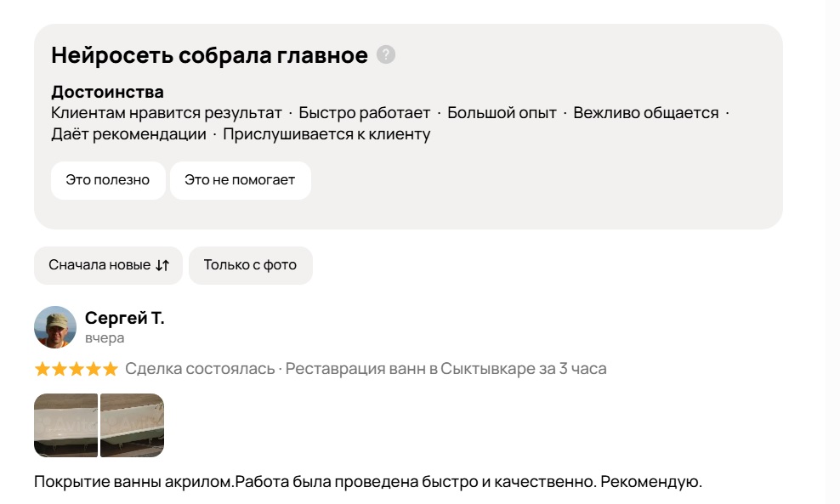Select the "Вежливо общается" advantage tag

pos(645,113)
